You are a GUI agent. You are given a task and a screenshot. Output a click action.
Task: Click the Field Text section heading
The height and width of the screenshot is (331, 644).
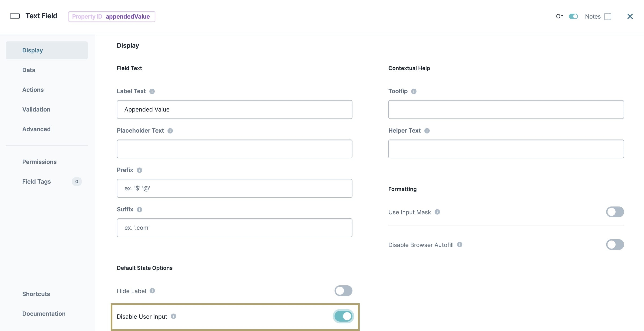click(x=129, y=68)
